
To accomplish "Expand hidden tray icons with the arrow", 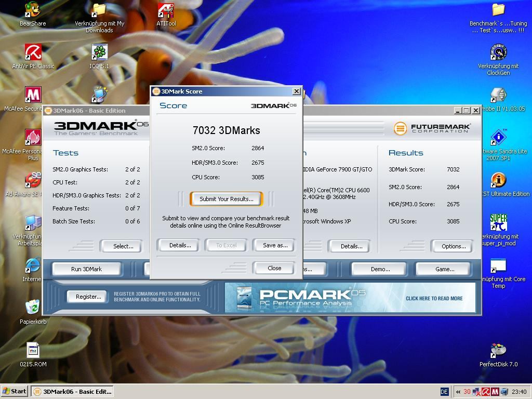I will click(458, 392).
